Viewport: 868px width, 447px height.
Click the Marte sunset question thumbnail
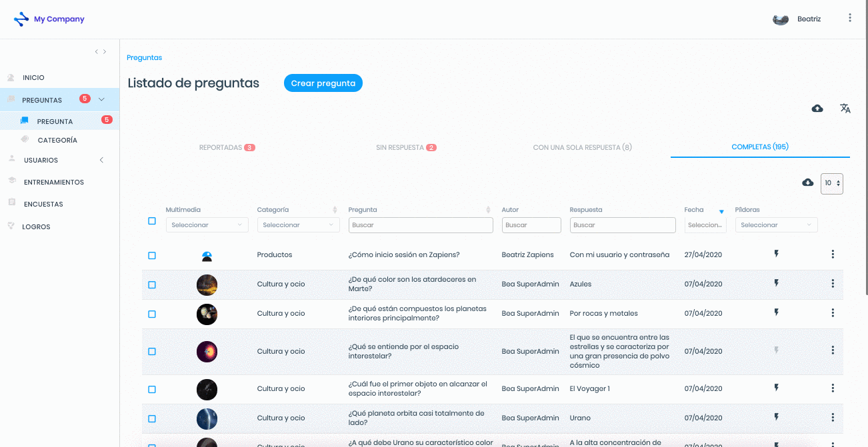(x=207, y=285)
